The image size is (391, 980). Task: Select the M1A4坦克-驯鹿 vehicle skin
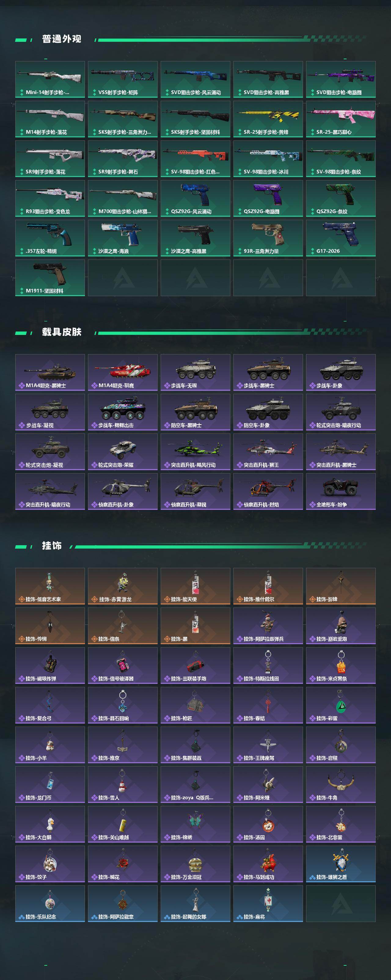click(x=122, y=372)
